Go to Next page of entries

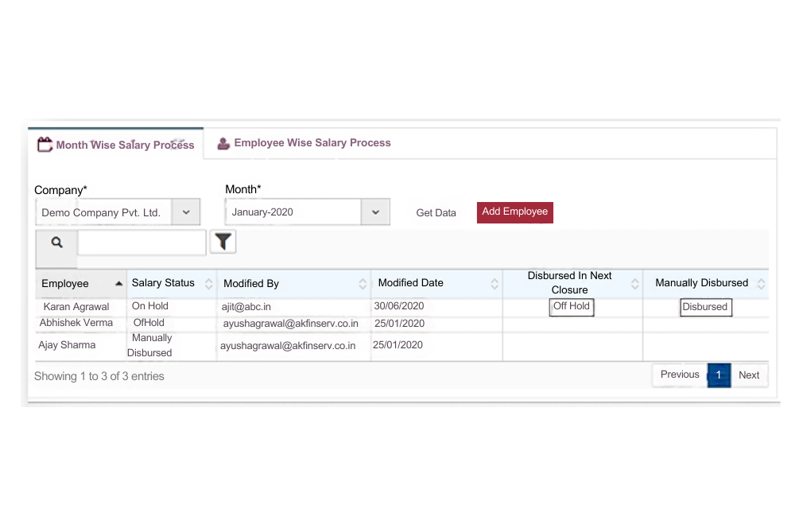coord(749,375)
